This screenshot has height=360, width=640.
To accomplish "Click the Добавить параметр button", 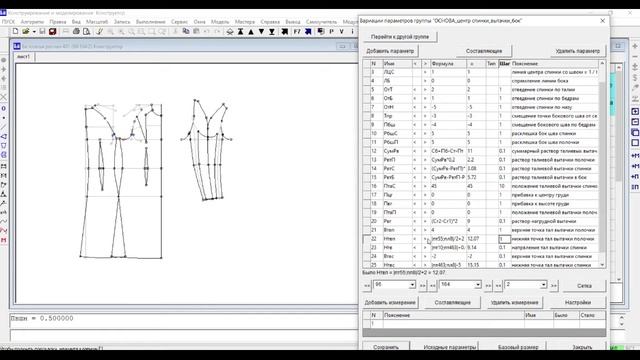I will [x=390, y=51].
